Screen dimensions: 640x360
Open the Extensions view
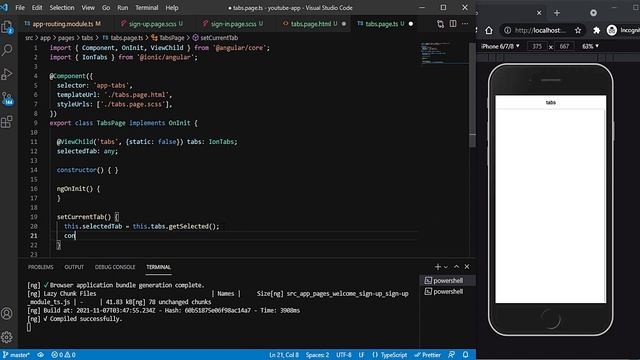7,122
